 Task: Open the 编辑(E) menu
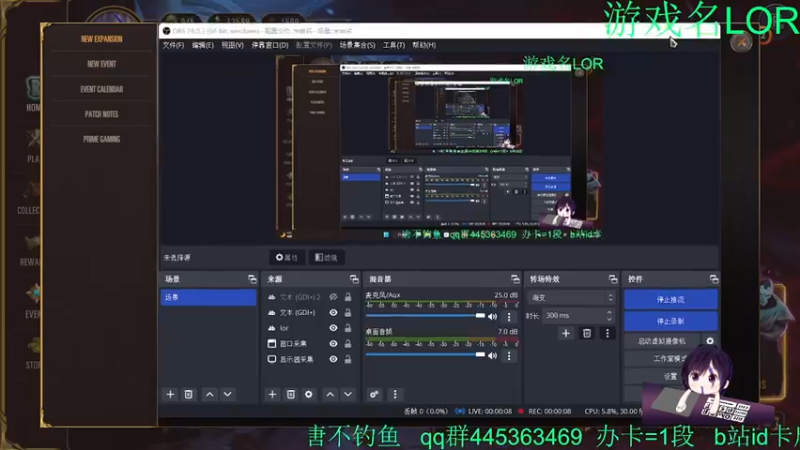(x=203, y=45)
